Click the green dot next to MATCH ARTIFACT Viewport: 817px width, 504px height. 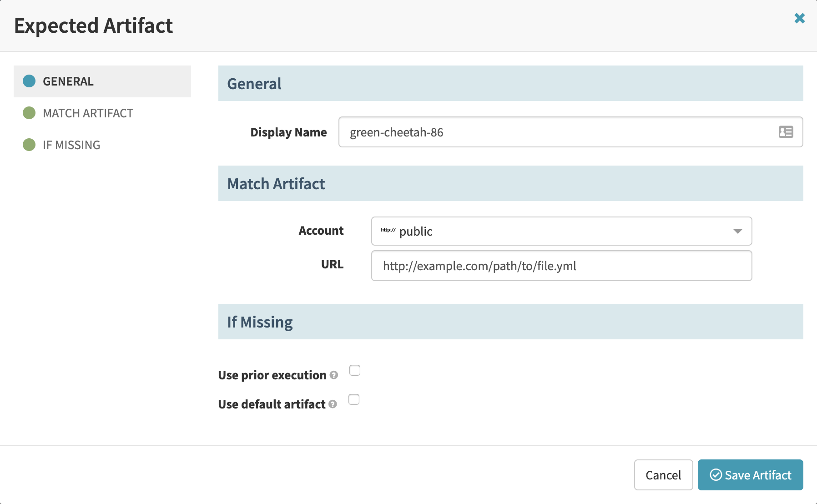[29, 113]
